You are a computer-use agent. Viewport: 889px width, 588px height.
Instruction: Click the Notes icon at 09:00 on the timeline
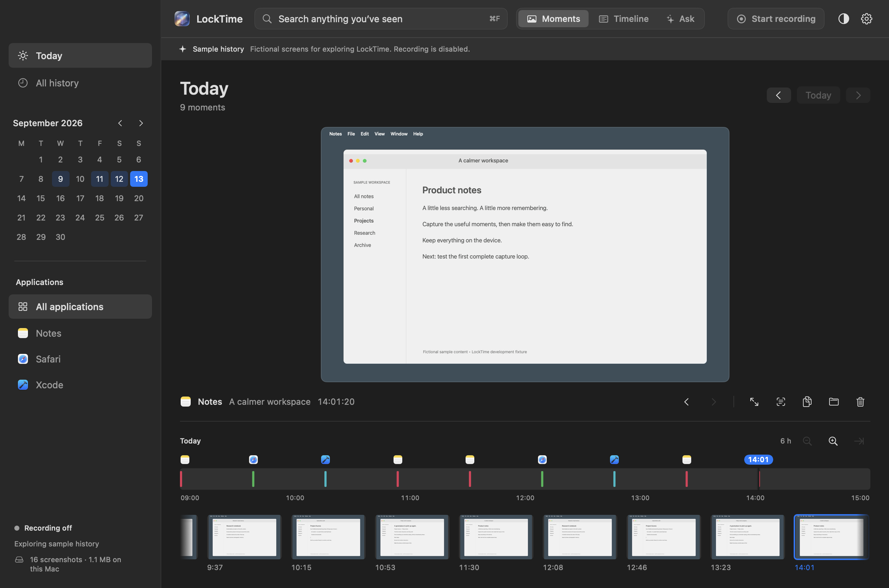[x=185, y=460]
